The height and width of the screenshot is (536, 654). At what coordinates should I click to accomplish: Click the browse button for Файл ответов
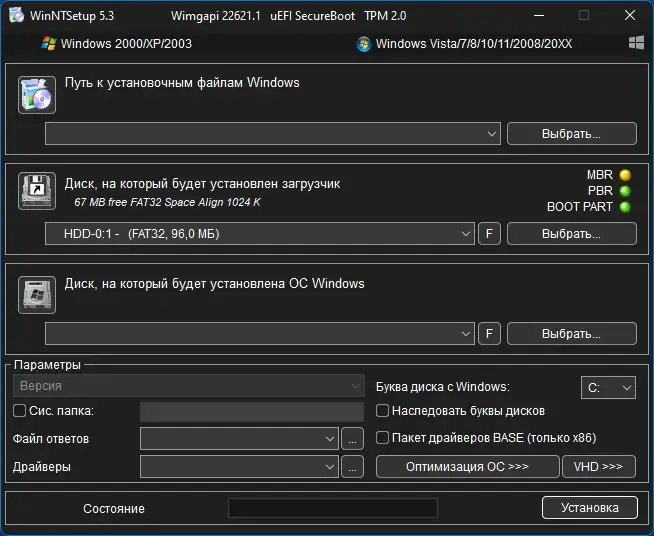[x=352, y=438]
